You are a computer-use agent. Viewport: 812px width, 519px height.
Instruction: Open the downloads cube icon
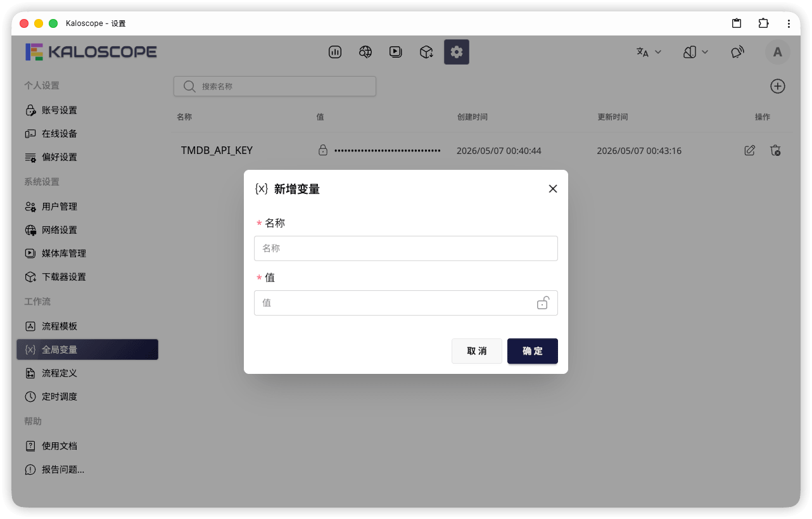[x=426, y=52]
